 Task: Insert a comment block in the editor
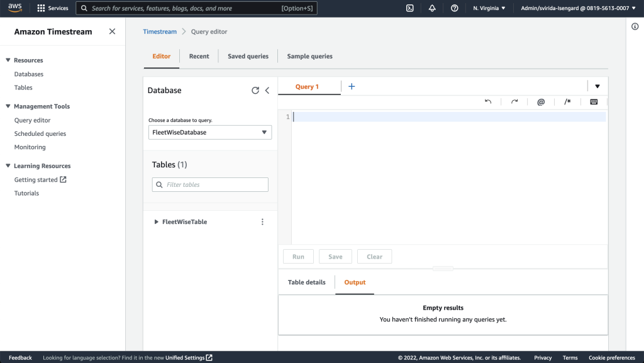point(567,101)
